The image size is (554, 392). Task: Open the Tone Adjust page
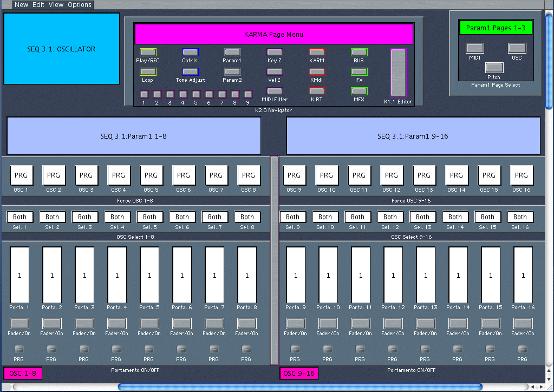pyautogui.click(x=190, y=71)
